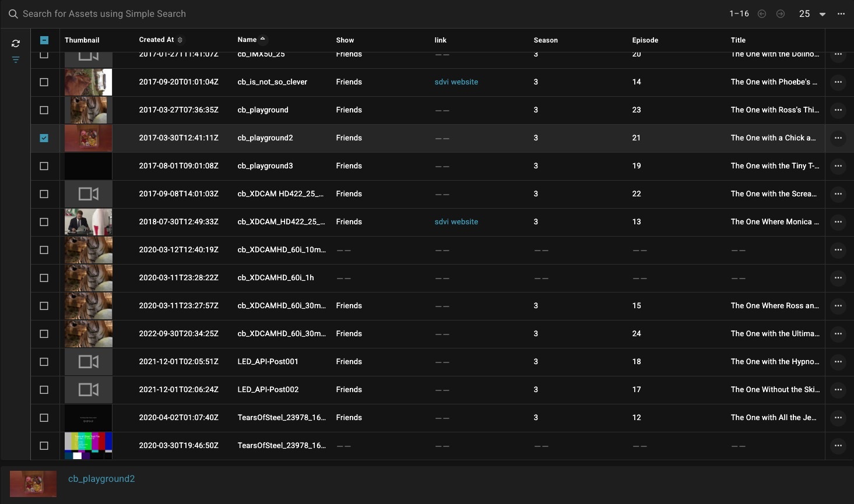The width and height of the screenshot is (854, 504).
Task: Type in the Simple Search field
Action: click(233, 14)
